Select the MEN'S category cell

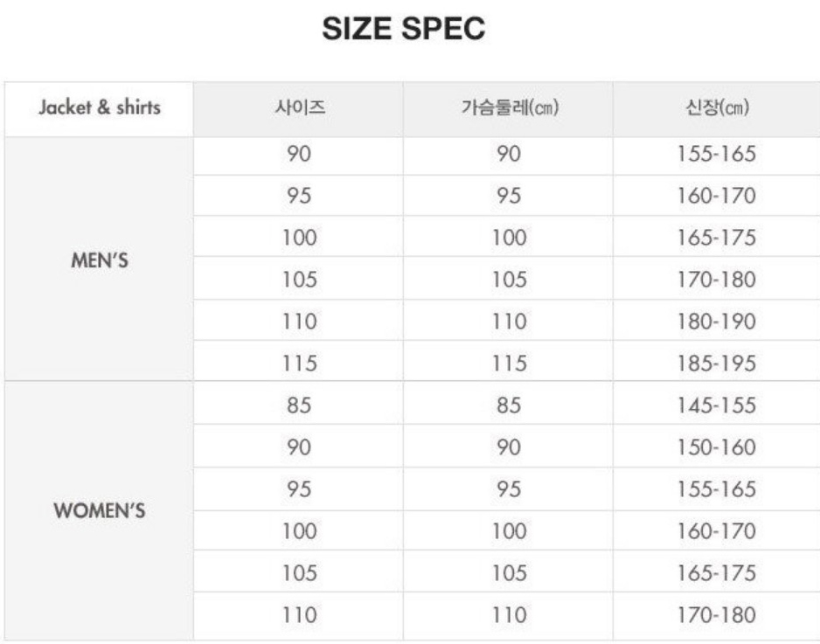pyautogui.click(x=100, y=260)
